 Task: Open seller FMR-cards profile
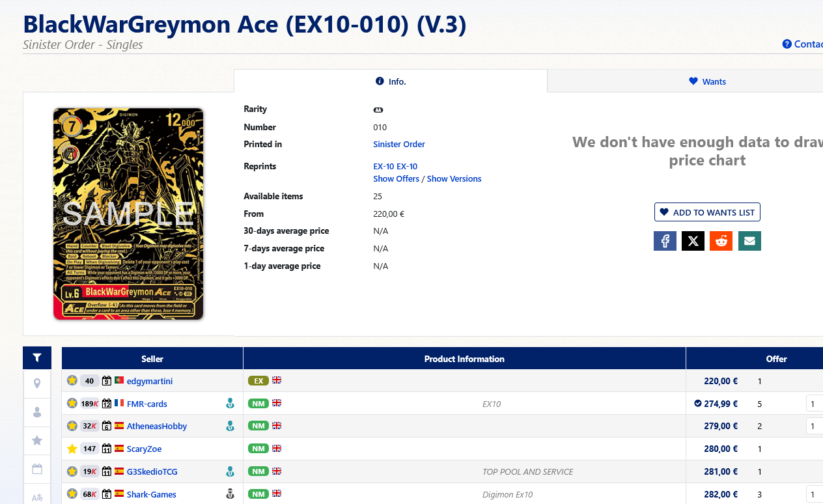tap(147, 404)
